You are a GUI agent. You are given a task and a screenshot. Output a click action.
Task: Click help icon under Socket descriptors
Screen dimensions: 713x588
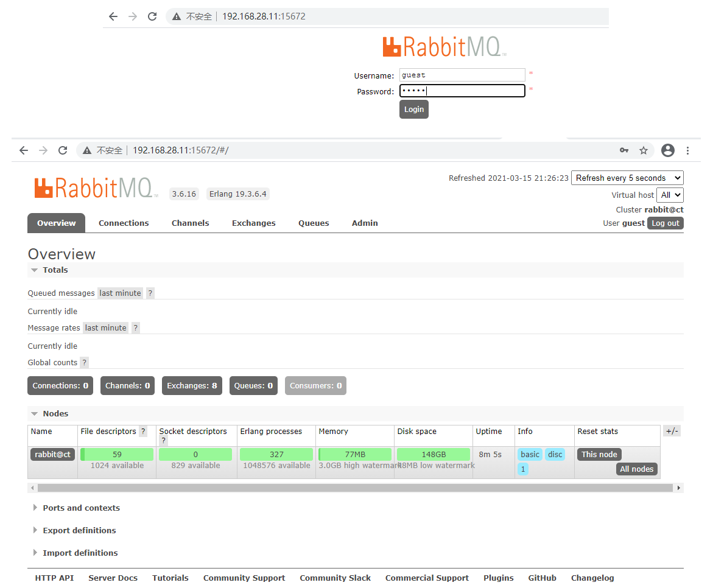(164, 440)
